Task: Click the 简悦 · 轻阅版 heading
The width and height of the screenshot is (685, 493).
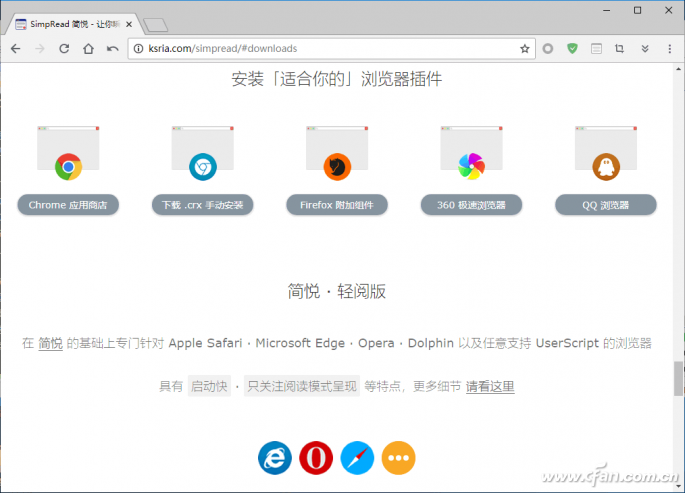Action: tap(337, 291)
